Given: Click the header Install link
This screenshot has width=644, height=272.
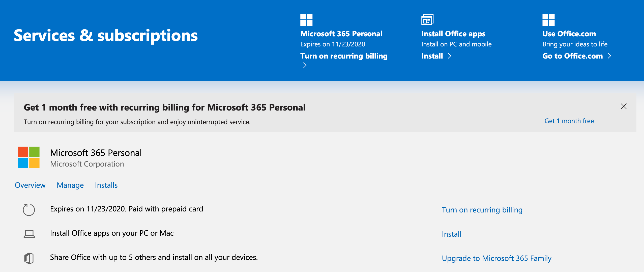Looking at the screenshot, I should point(432,56).
